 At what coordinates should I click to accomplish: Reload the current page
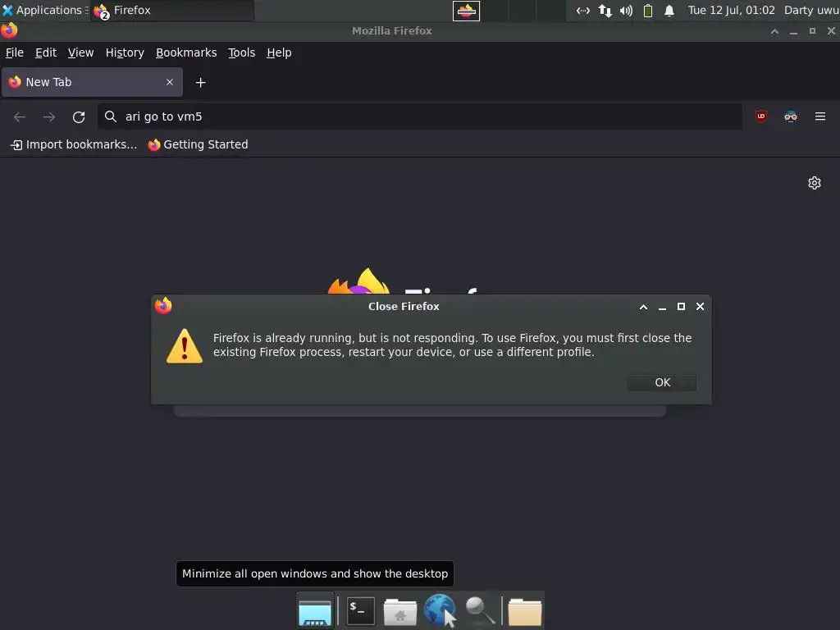[x=79, y=116]
